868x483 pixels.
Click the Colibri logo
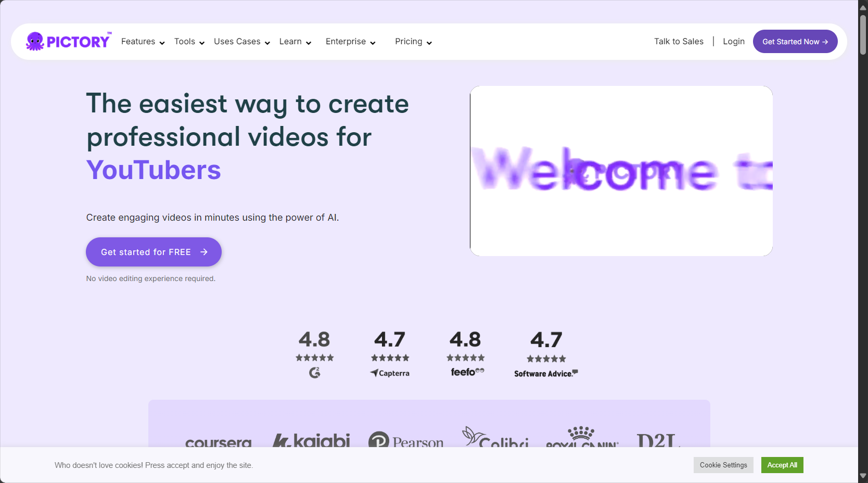[495, 437]
